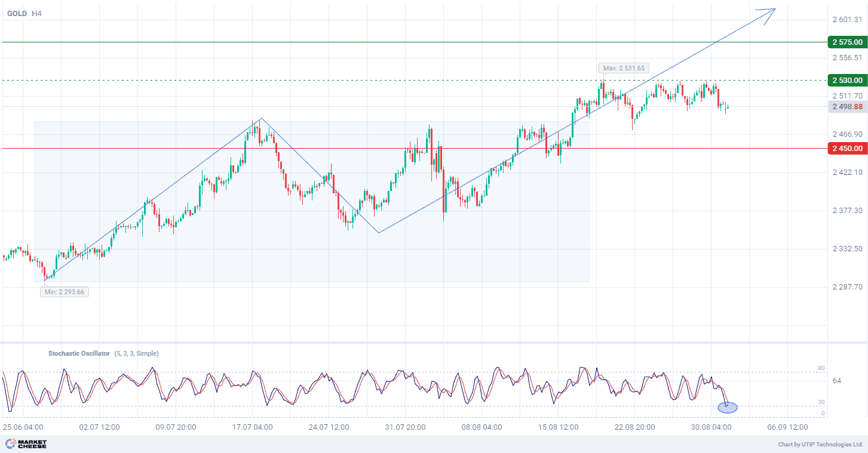Viewport: 868px width, 453px height.
Task: Select the green 2 575.00 price tag
Action: pos(846,42)
